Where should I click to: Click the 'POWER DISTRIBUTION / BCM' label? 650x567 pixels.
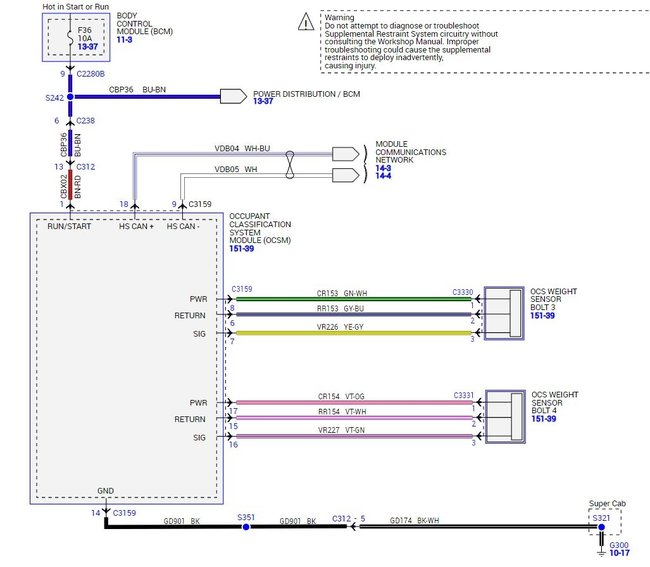[x=306, y=94]
